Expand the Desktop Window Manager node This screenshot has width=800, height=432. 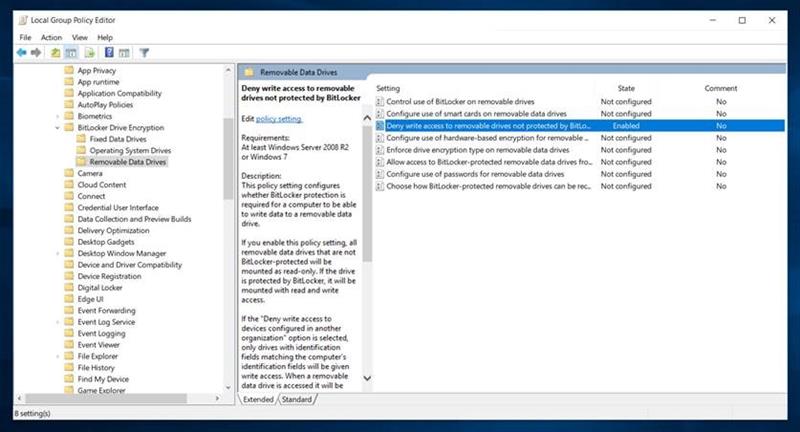pyautogui.click(x=58, y=253)
